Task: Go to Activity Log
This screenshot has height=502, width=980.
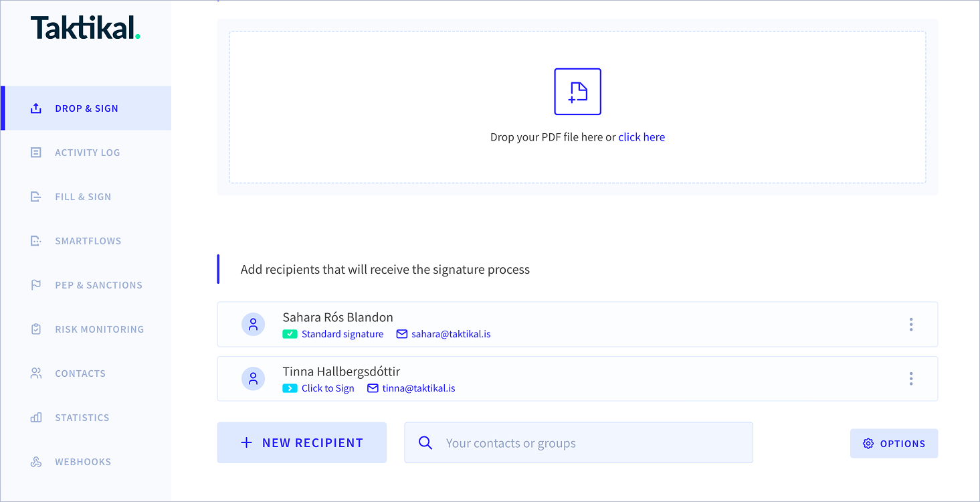Action: [x=86, y=153]
